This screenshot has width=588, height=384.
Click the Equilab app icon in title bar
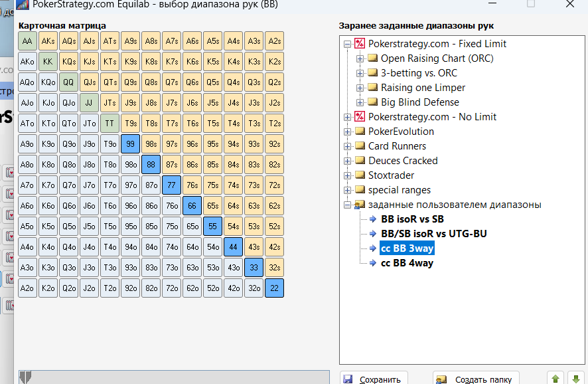point(23,5)
